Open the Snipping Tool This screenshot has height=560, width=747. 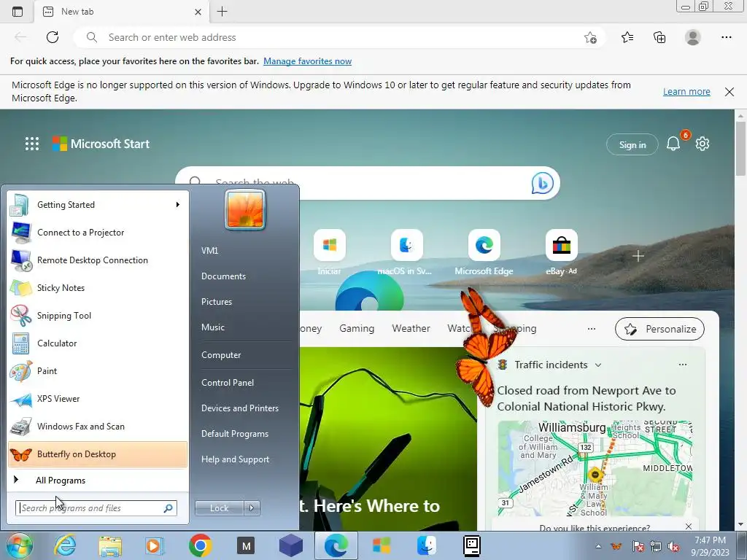point(98,315)
